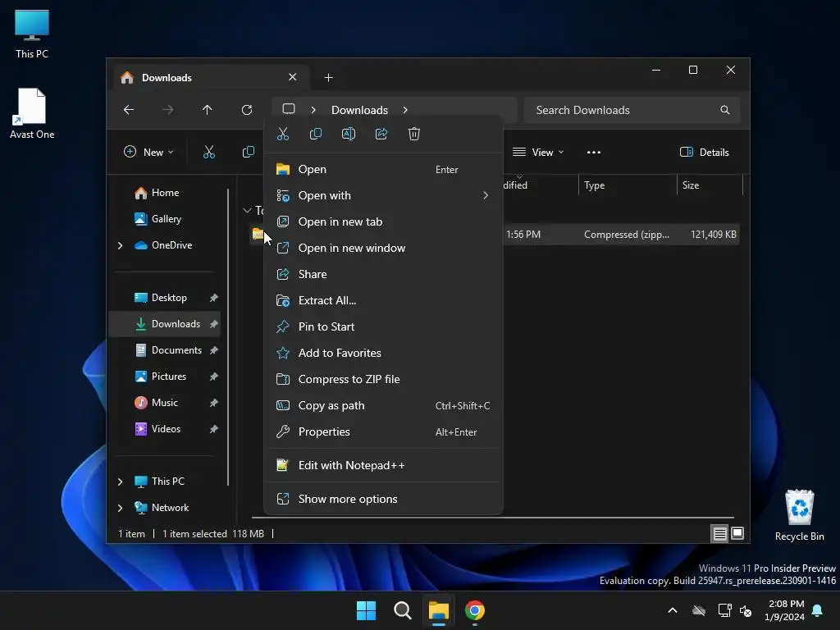
Task: Expand the OneDrive tree node
Action: click(120, 245)
